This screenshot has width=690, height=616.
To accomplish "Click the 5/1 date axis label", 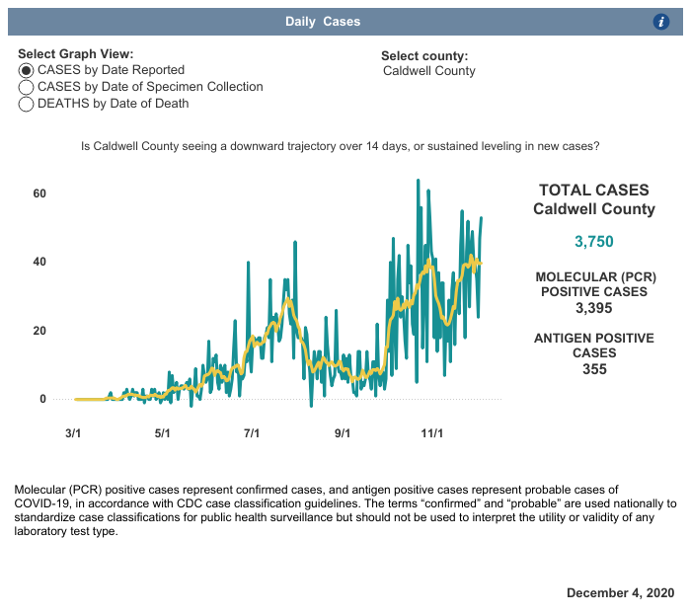I will point(162,432).
